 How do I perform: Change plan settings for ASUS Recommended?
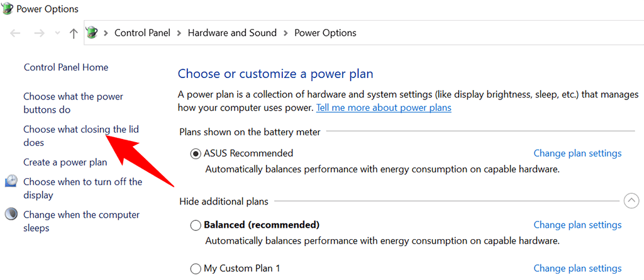(x=577, y=153)
